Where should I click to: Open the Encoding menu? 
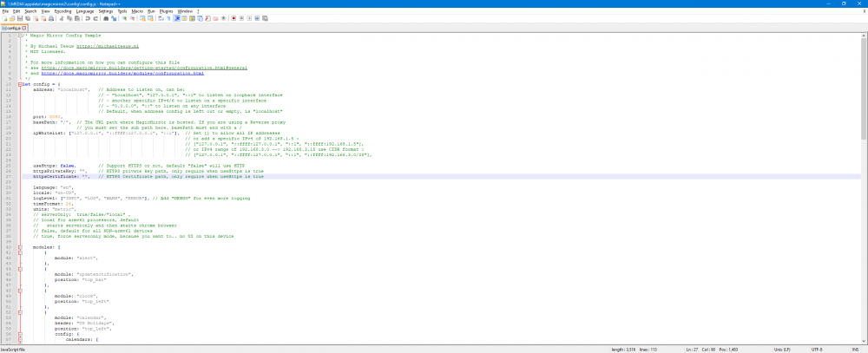[62, 11]
